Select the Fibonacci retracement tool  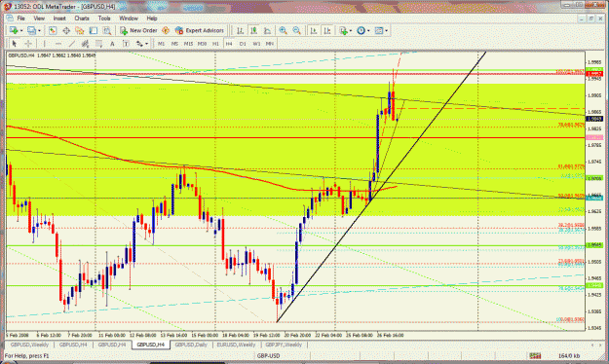click(x=98, y=44)
